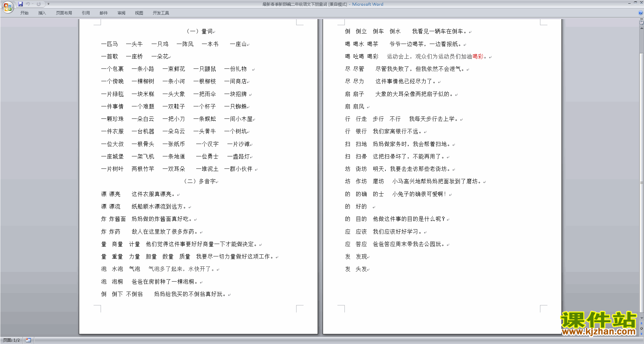Open the 开始 ribbon tab

pos(24,13)
